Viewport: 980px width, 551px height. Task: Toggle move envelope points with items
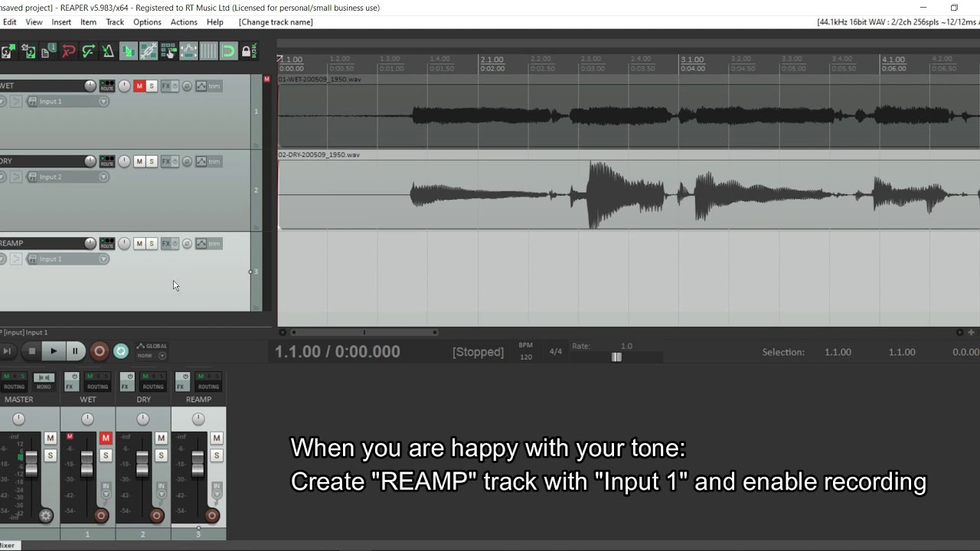pyautogui.click(x=188, y=51)
